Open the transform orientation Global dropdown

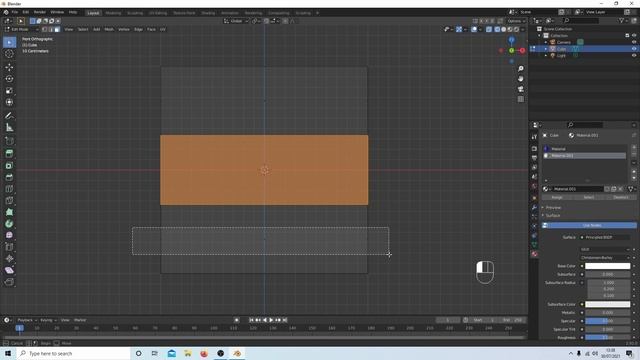(236, 21)
